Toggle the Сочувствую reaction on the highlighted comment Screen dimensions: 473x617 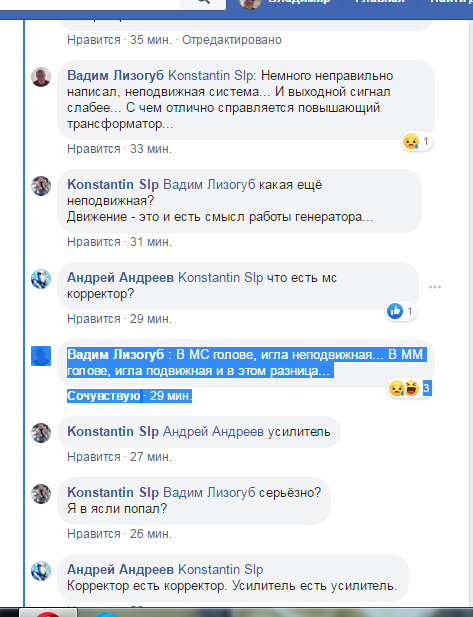(x=103, y=395)
